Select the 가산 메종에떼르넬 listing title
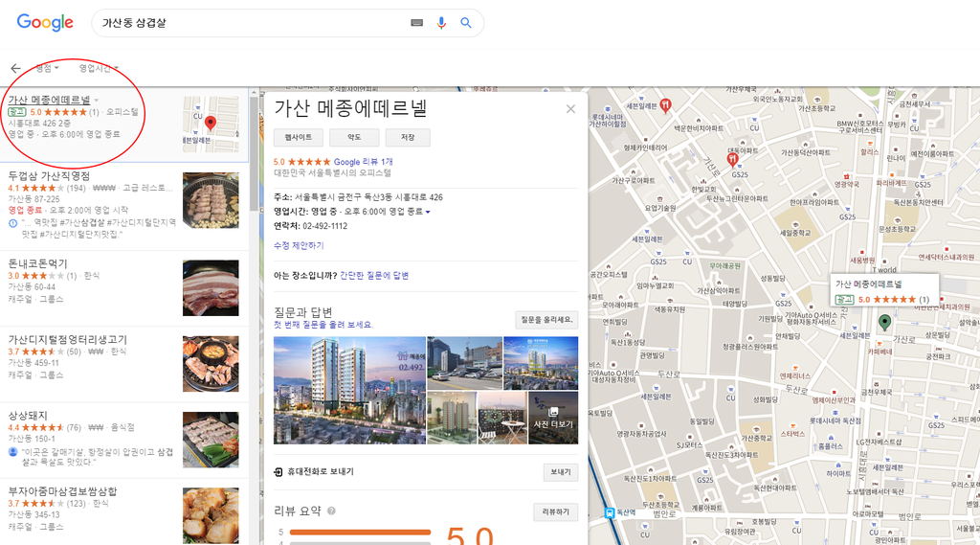Viewport: 980px width, 545px height. (49, 101)
